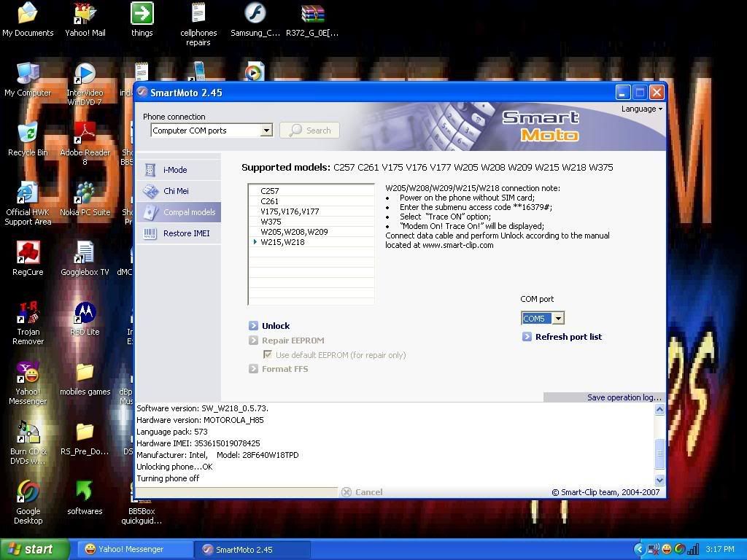
Task: Click Repair EEPROM action
Action: [x=293, y=341]
